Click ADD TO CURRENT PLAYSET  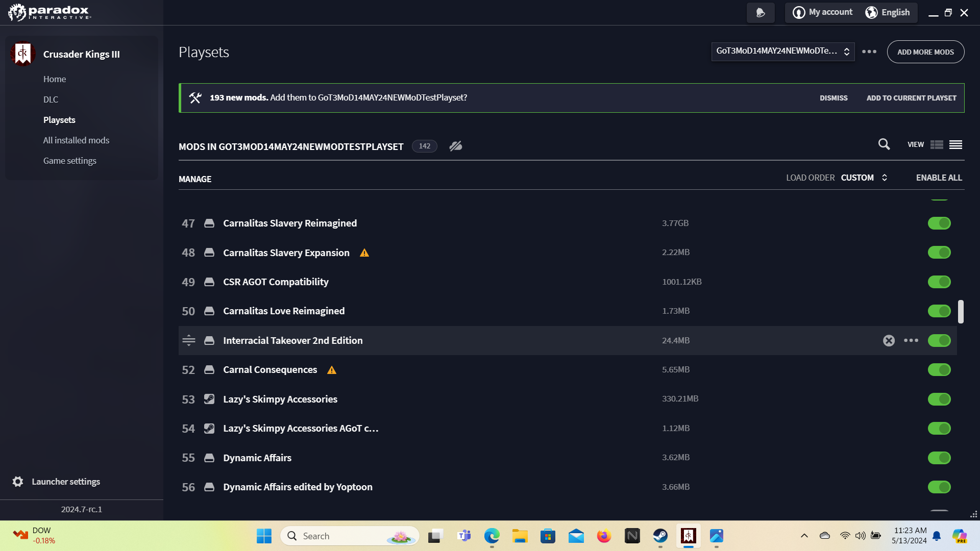click(911, 98)
